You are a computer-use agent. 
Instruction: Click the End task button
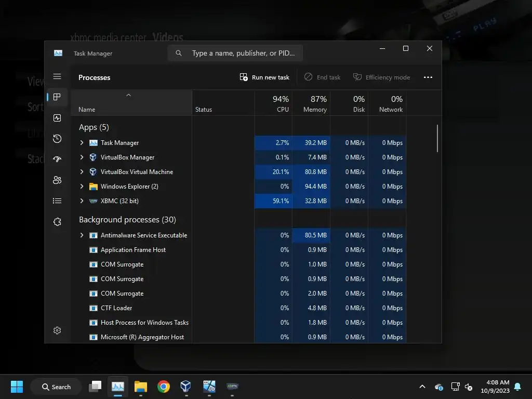coord(322,77)
